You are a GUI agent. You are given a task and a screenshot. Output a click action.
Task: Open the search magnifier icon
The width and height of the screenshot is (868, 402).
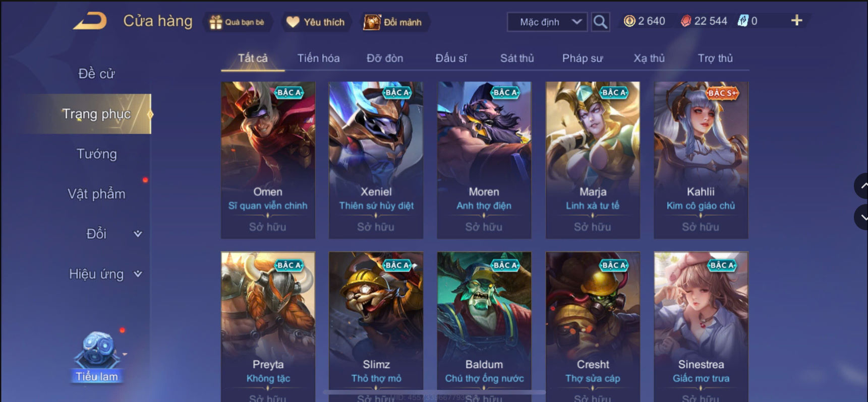[600, 22]
